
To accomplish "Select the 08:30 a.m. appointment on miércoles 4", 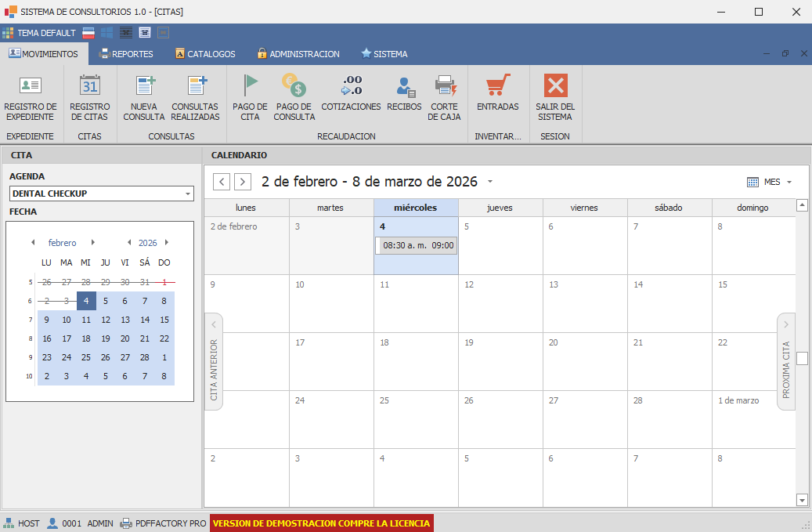I will click(416, 245).
